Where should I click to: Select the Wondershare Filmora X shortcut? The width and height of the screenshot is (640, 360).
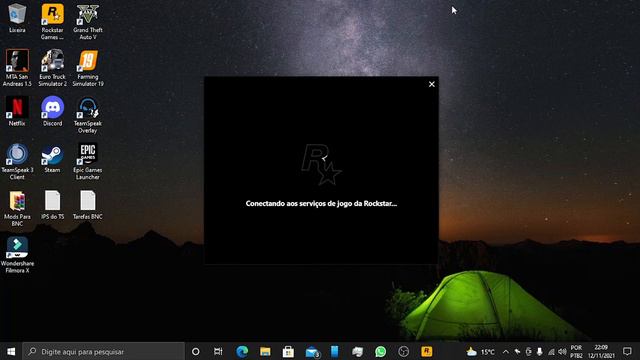17,255
